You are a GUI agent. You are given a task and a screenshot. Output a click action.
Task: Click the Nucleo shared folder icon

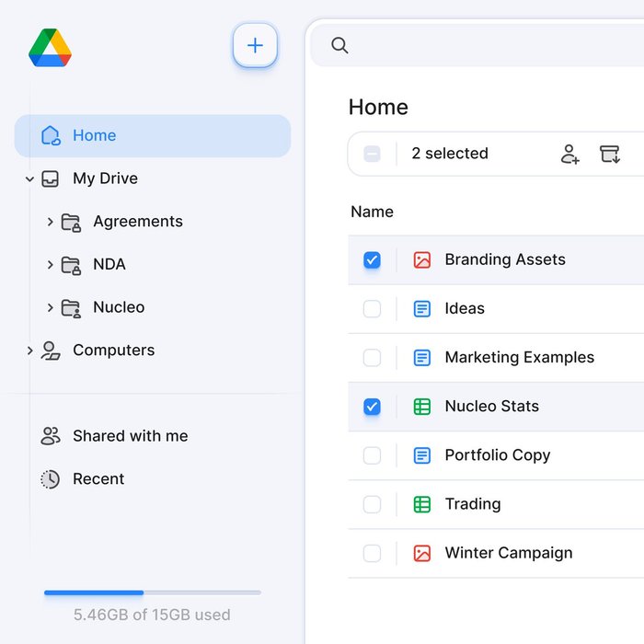(71, 308)
